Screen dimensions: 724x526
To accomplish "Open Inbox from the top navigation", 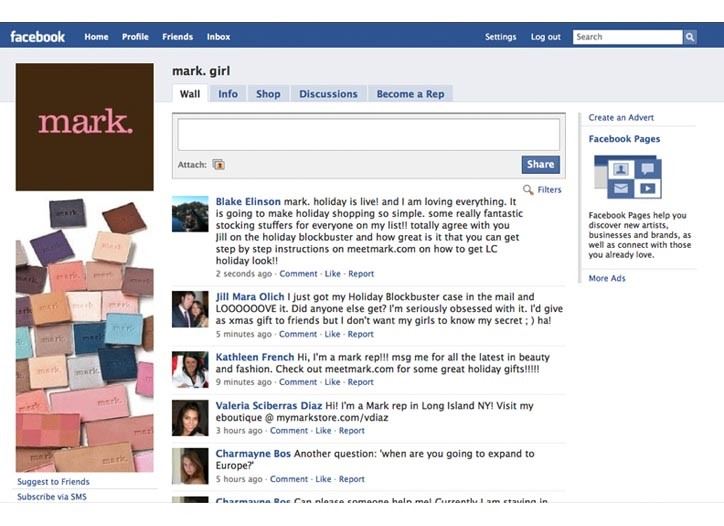I will point(218,37).
